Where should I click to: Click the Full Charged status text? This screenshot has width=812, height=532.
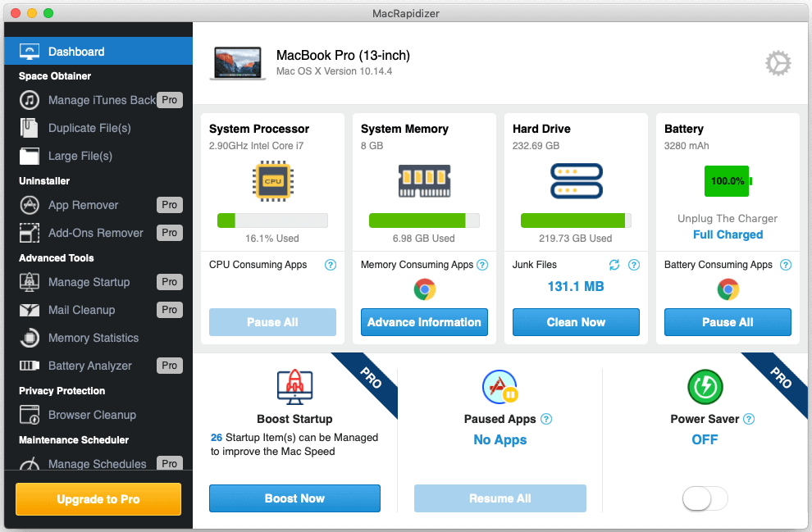(728, 234)
